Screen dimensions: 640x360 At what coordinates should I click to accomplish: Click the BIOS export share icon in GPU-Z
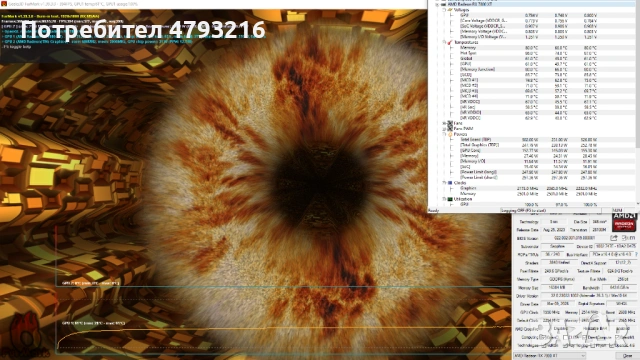[x=613, y=238]
